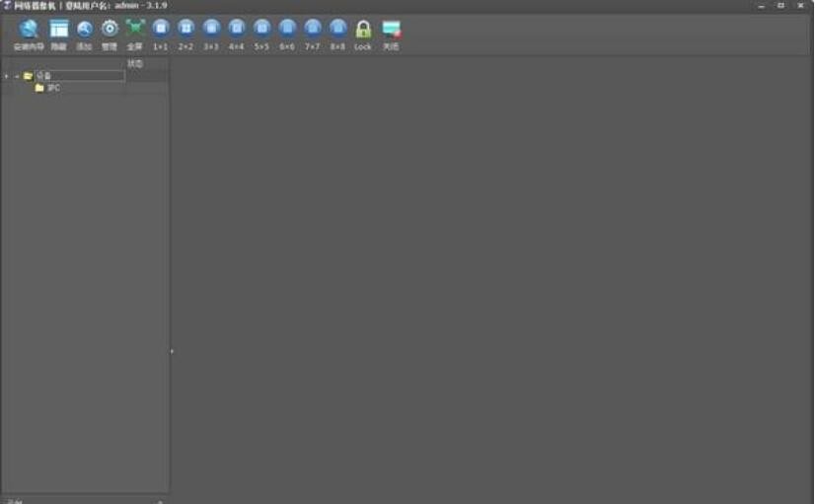Choose the 6×6 grid layout
815x504 pixels.
287,30
